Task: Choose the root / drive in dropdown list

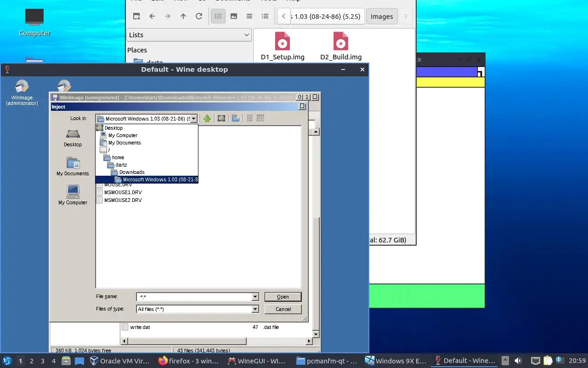Action: click(147, 150)
